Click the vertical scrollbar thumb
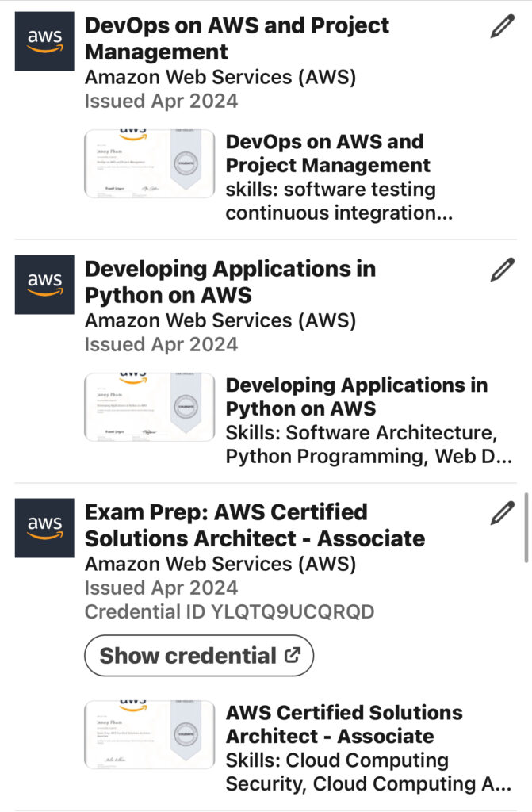 pos(526,527)
